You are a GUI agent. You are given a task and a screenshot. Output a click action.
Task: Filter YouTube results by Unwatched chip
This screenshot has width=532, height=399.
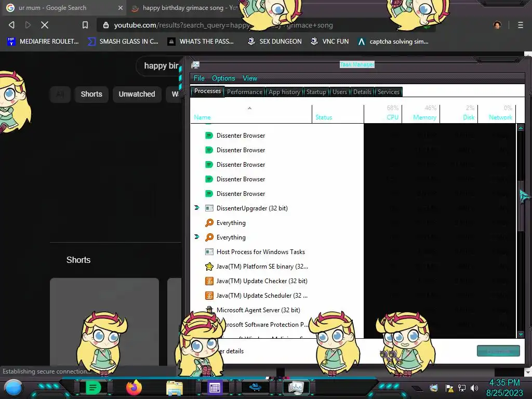click(x=137, y=94)
